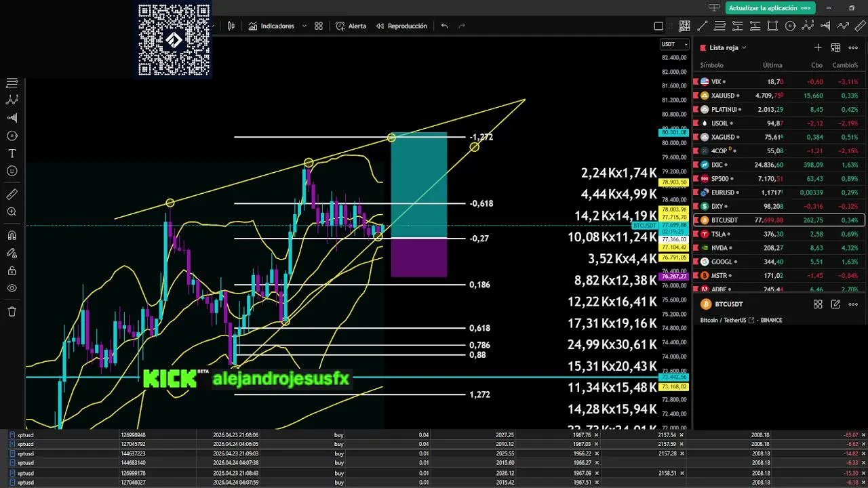This screenshot has height=488, width=868.
Task: Select the patterns tool in left toolbar
Action: (x=12, y=100)
